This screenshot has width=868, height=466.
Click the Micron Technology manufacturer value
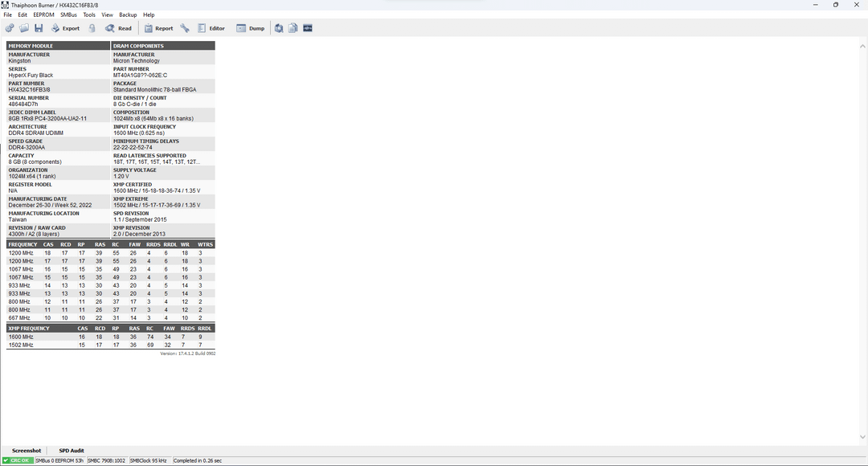click(x=137, y=61)
